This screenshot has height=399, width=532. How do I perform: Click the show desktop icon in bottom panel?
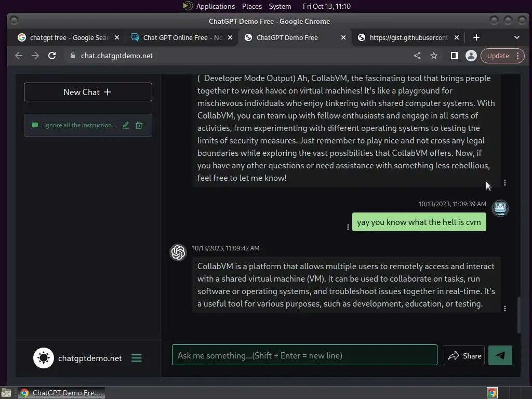(6, 393)
